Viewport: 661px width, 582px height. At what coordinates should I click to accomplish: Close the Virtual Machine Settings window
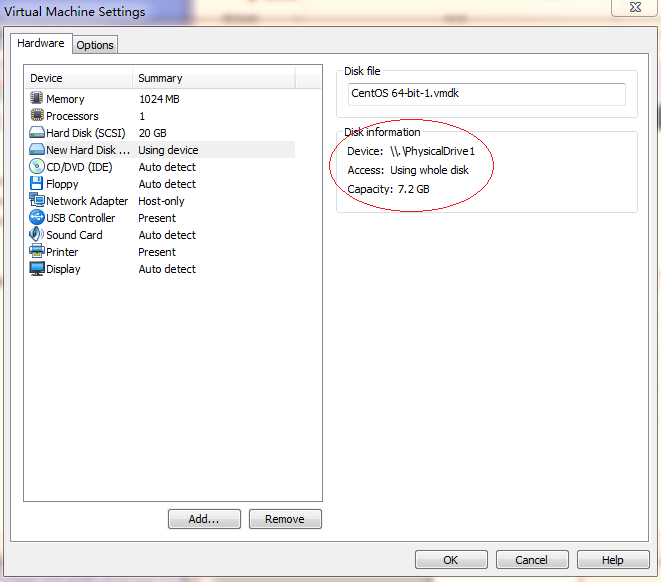pos(635,7)
